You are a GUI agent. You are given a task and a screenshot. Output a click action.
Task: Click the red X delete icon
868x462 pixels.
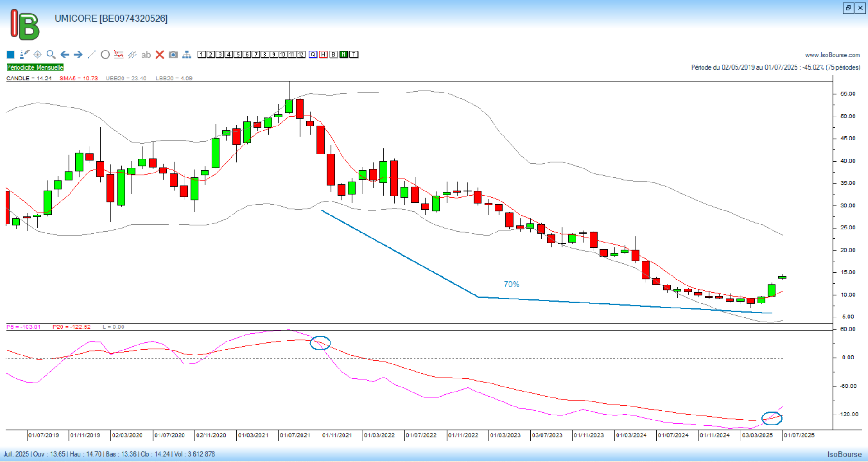click(160, 55)
